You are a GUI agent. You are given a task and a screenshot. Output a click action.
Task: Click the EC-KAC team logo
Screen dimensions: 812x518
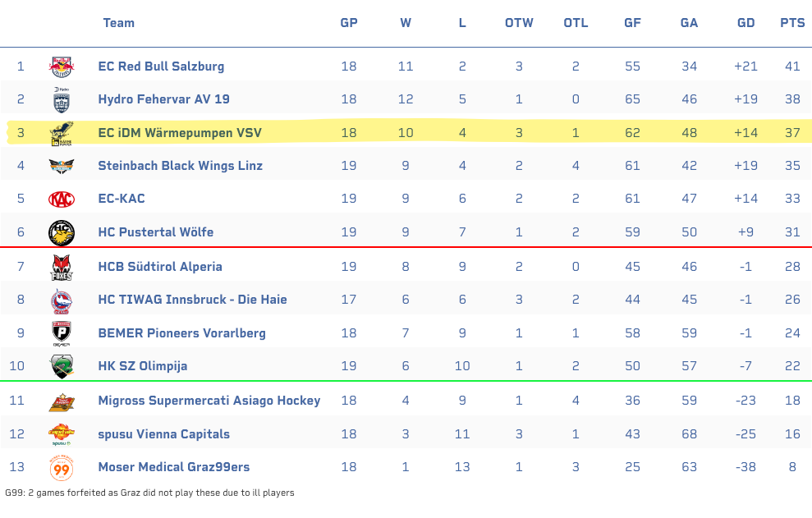[x=62, y=199]
